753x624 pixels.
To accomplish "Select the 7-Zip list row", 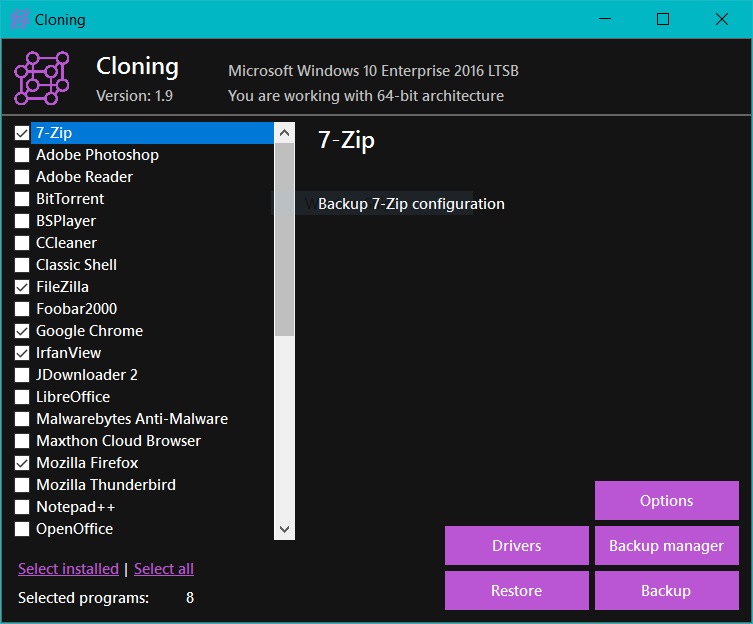I will pyautogui.click(x=153, y=133).
